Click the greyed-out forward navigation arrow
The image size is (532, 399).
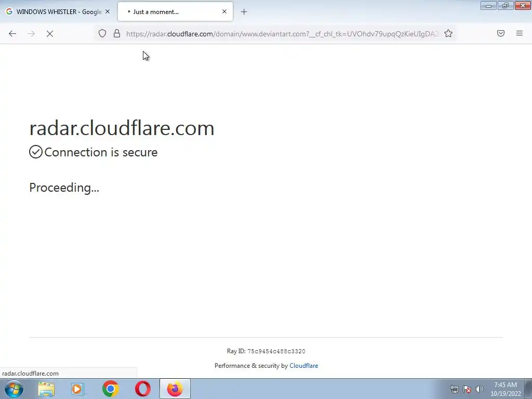[x=31, y=34]
